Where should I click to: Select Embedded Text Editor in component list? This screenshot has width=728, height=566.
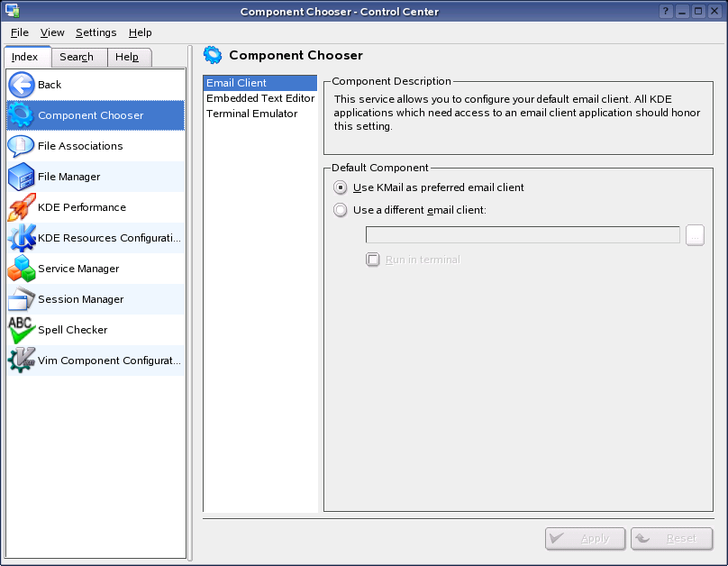click(260, 98)
